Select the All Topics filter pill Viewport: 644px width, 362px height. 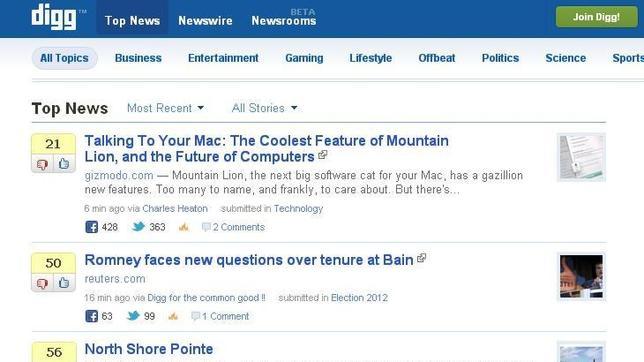pos(64,58)
